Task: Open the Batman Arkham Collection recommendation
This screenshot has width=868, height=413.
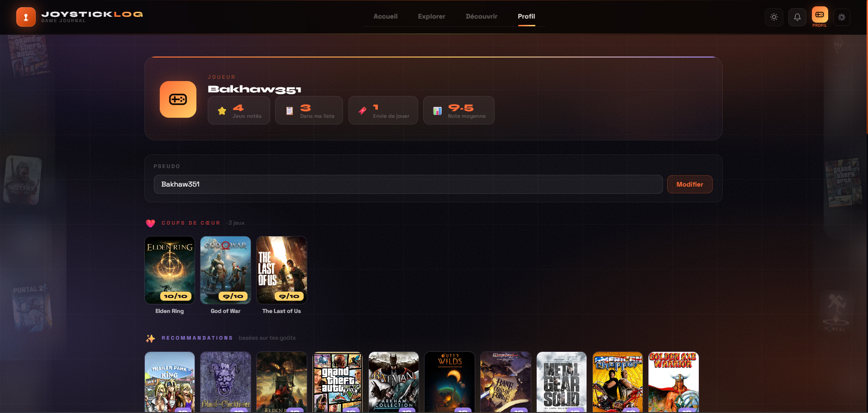Action: pos(394,382)
